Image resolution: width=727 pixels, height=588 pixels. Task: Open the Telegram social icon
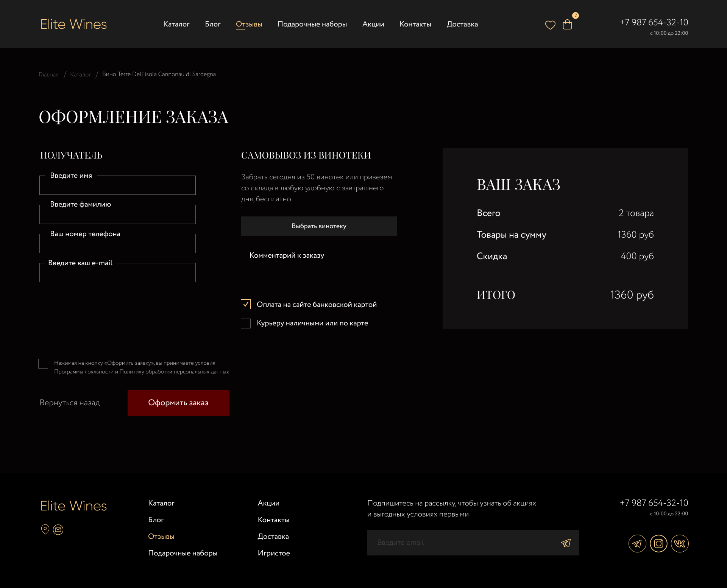(x=637, y=544)
